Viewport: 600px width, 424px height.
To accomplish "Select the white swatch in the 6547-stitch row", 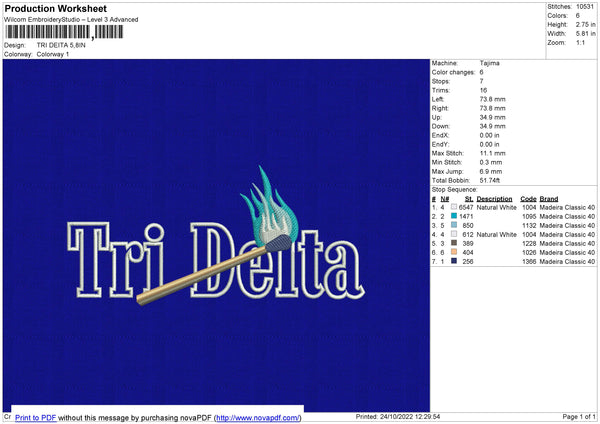I will tap(454, 207).
